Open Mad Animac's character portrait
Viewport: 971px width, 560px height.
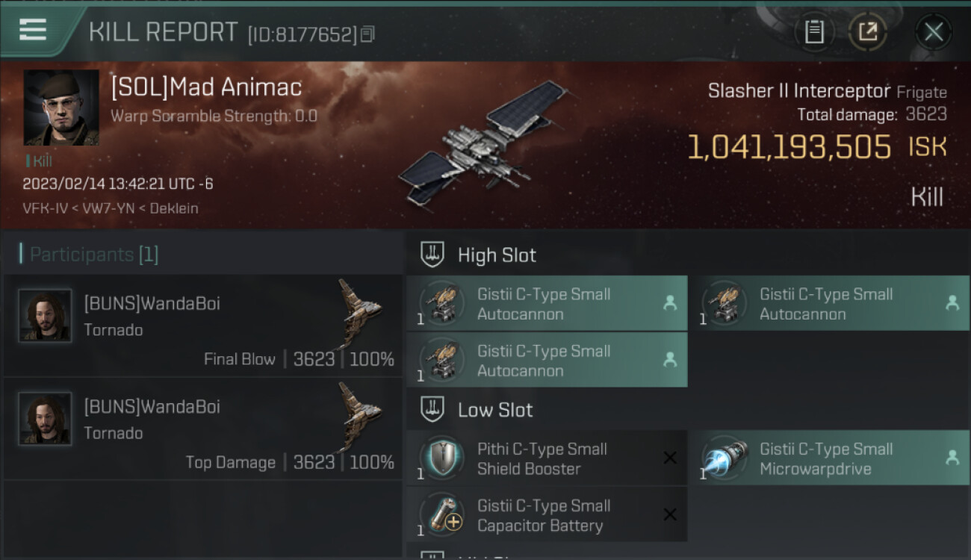(x=61, y=108)
